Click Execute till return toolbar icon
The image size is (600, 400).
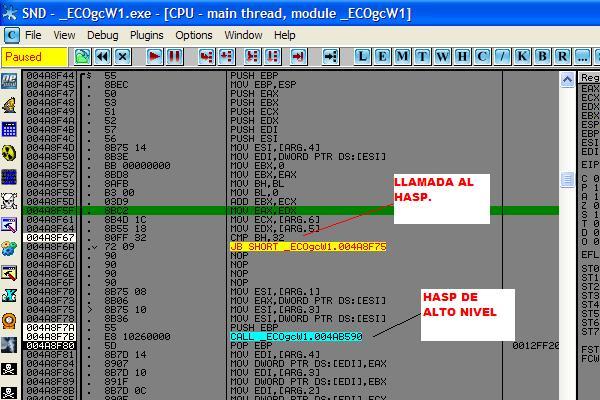(298, 57)
